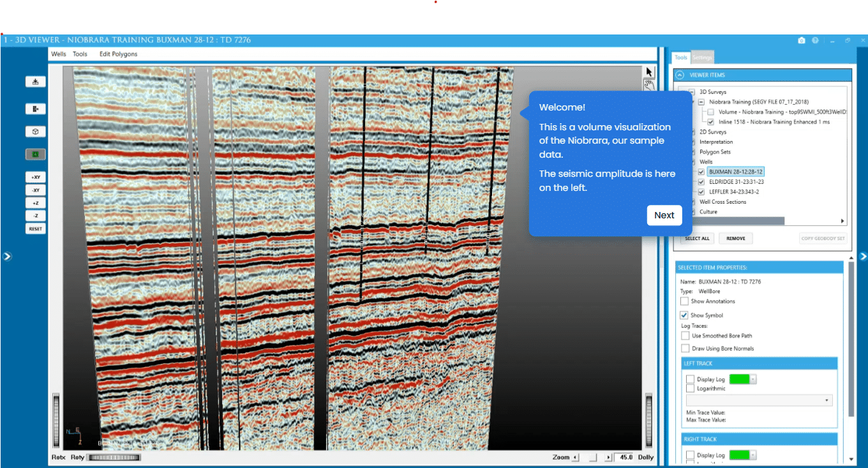Uncheck the ELDRIDGE 31-23 well checkbox
Viewport: 868px width, 468px height.
(x=701, y=182)
